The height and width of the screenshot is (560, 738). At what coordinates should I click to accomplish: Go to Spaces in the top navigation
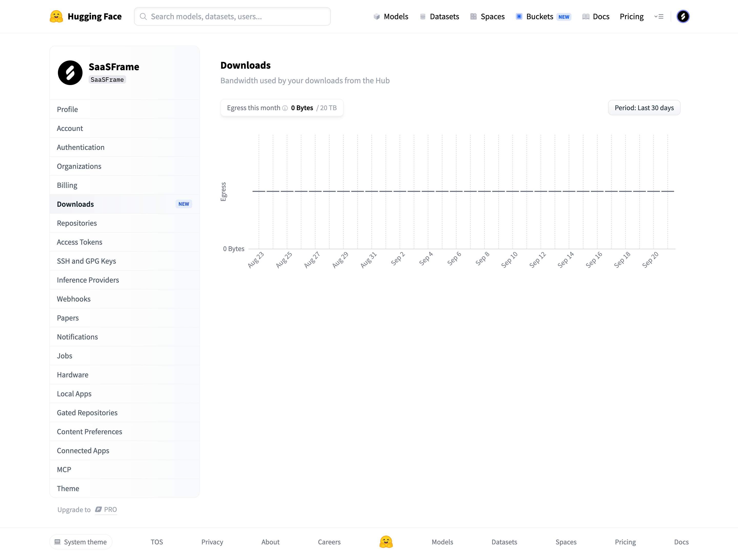pos(487,16)
